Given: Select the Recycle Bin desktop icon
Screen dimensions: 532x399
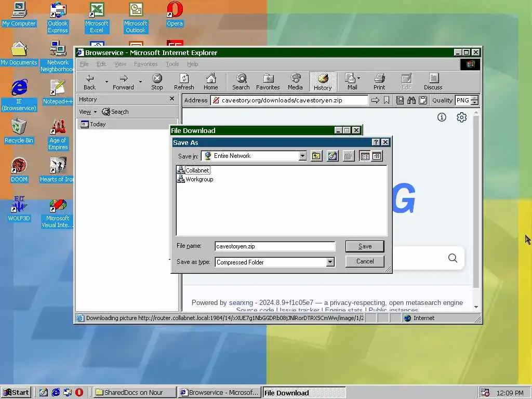Looking at the screenshot, I should click(19, 131).
